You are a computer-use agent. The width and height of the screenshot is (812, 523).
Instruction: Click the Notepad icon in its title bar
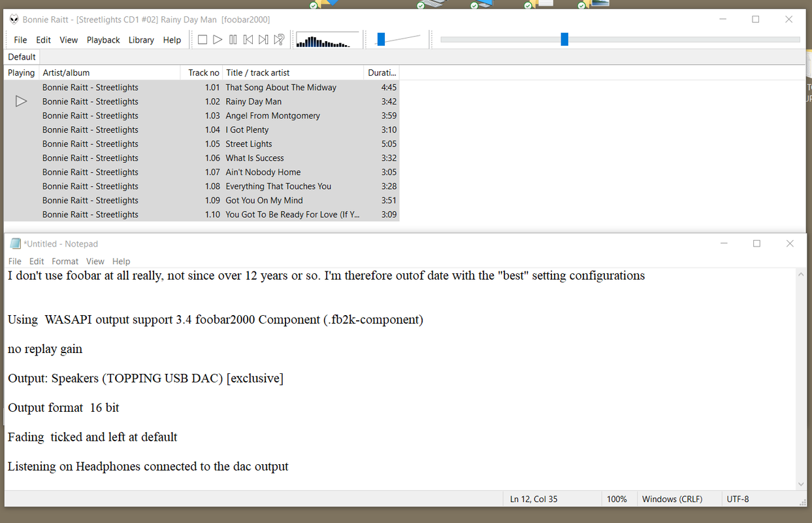(16, 244)
